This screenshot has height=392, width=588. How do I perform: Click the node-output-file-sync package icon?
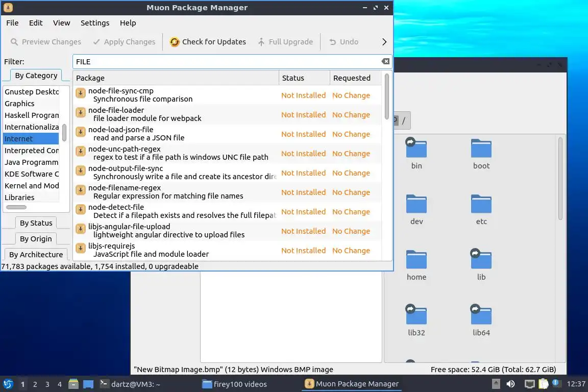coord(81,170)
